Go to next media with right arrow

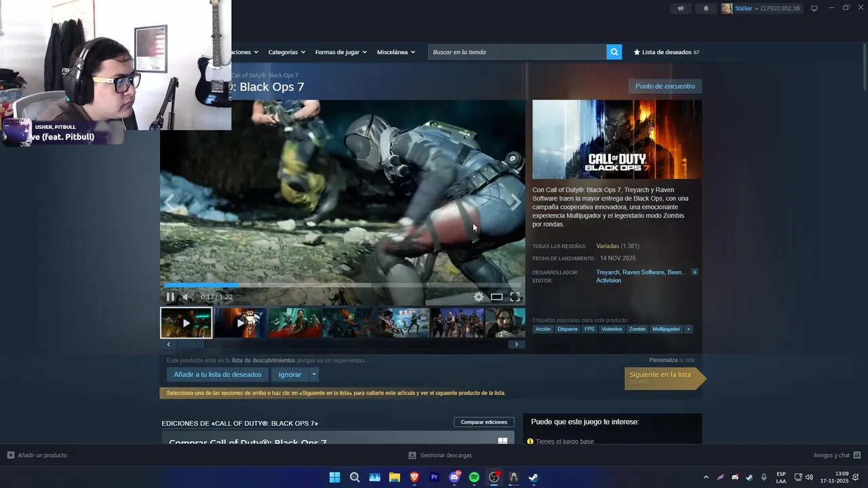(515, 202)
